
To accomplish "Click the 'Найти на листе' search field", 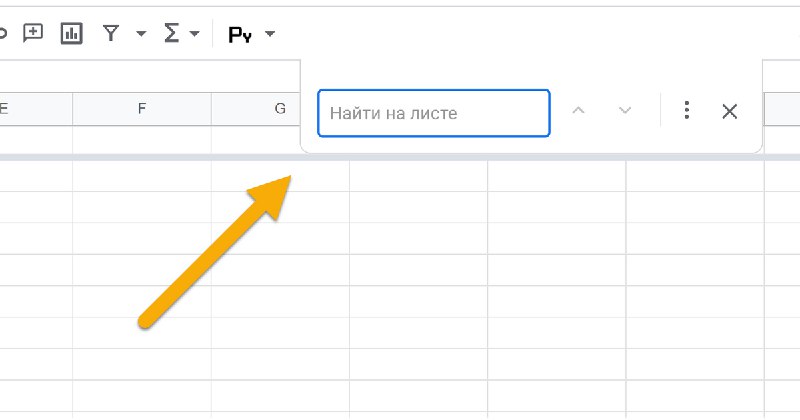I will 433,113.
